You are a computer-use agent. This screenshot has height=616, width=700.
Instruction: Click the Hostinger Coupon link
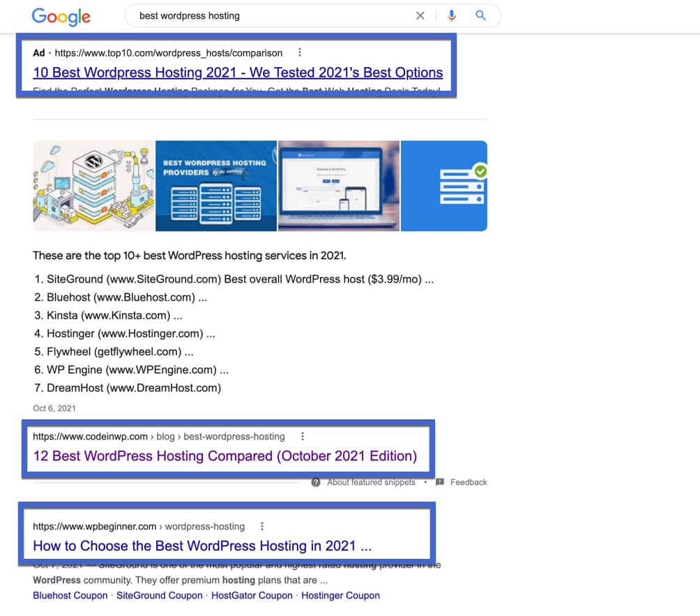coord(340,595)
